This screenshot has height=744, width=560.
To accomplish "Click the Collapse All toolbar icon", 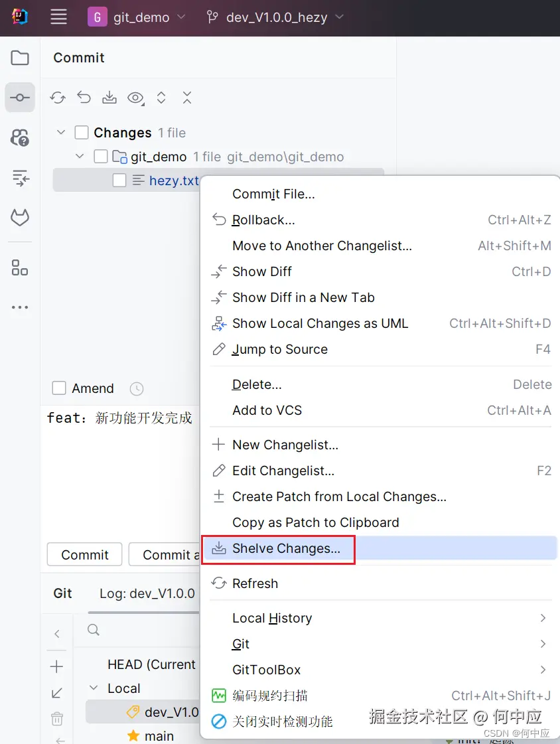I will tap(187, 98).
